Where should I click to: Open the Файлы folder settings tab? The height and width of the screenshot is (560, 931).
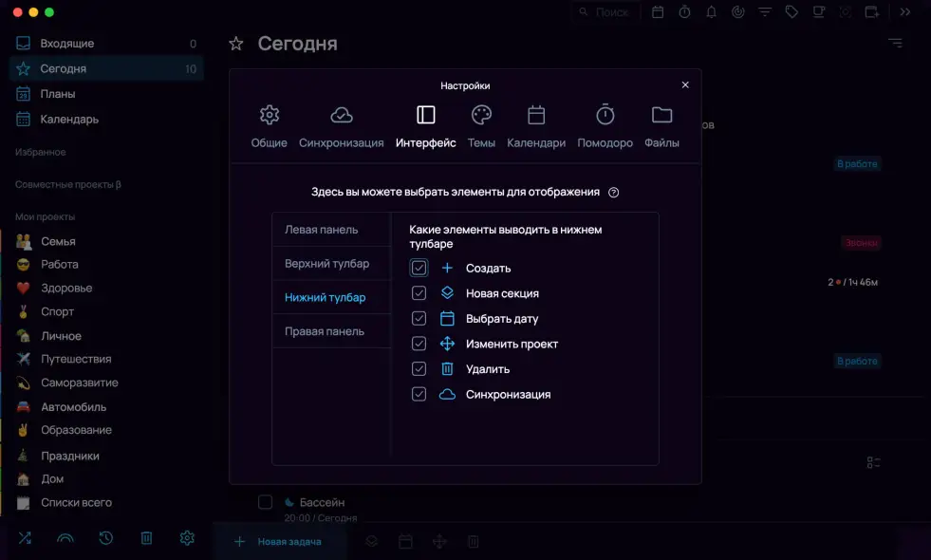point(661,127)
